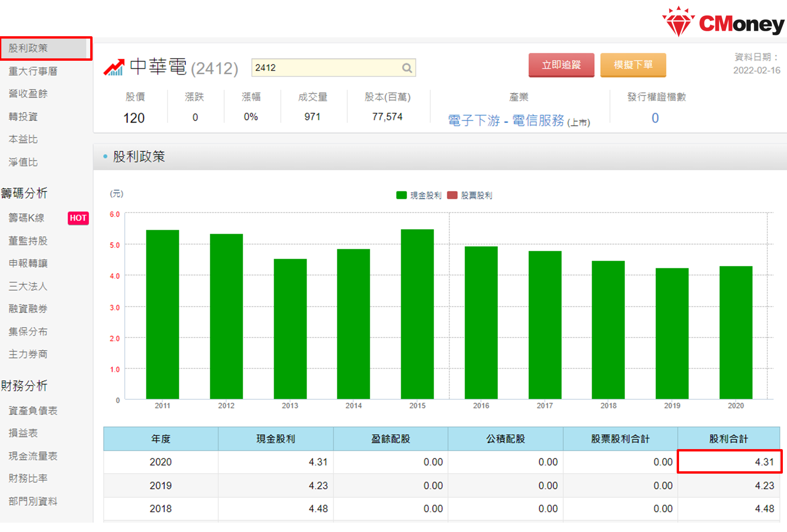Viewport: 787px width, 532px height.
Task: Click the 2020 year cell in table
Action: pos(161,462)
